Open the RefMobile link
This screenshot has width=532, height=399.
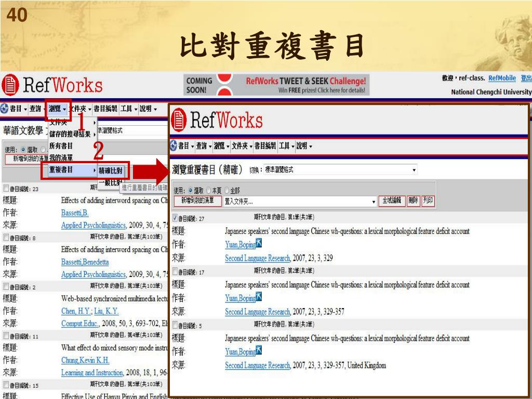coord(502,78)
